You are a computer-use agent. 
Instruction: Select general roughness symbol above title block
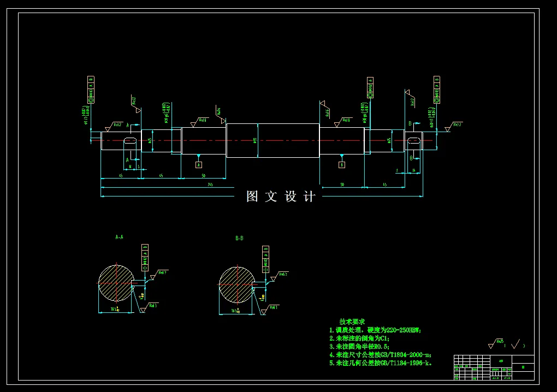(x=496, y=344)
